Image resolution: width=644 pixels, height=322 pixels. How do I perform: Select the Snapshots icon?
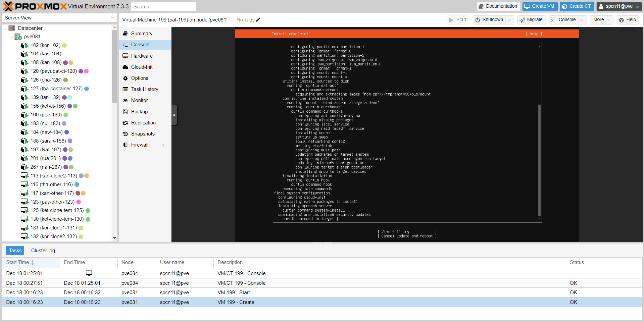[x=125, y=133]
